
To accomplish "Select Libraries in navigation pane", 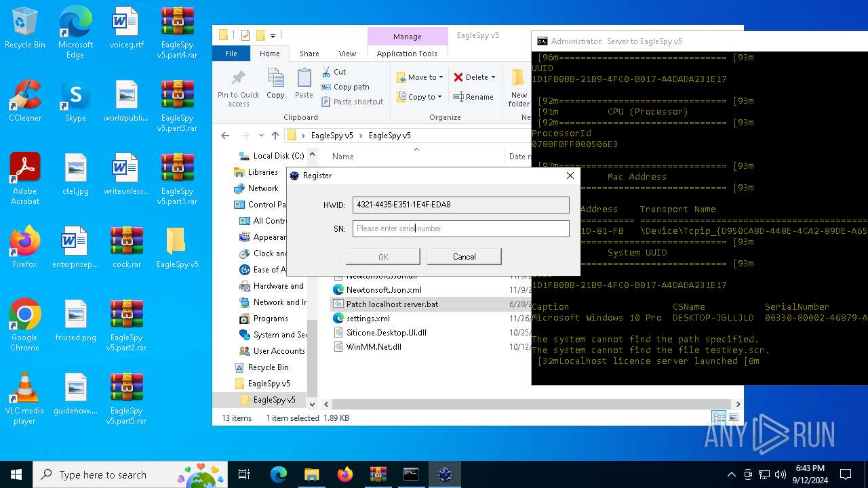I will point(256,172).
